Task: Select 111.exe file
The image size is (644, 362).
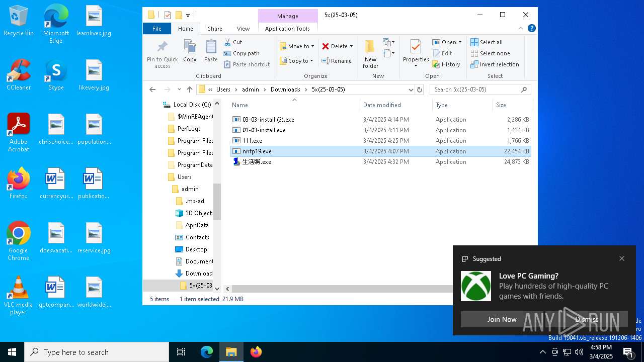Action: [x=381, y=141]
